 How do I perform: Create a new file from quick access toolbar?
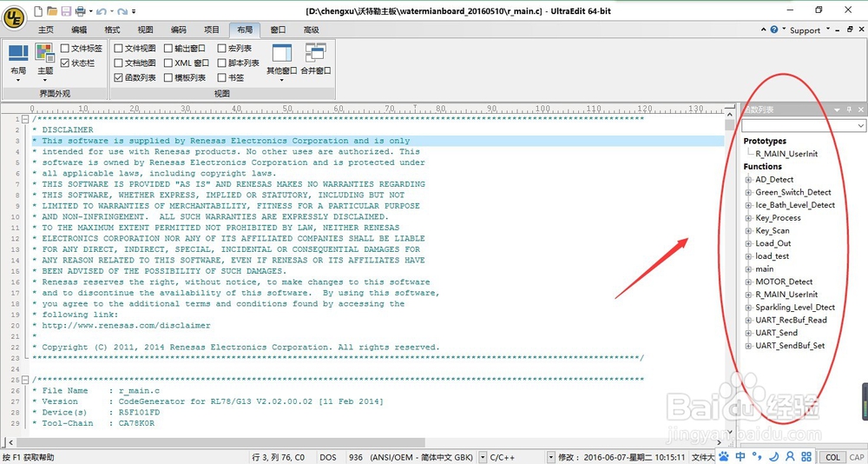click(x=37, y=10)
